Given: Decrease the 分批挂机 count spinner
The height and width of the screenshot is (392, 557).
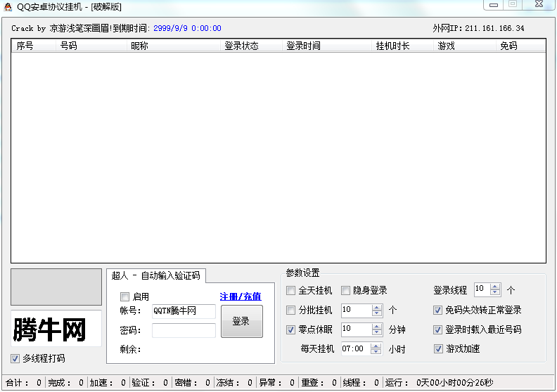Looking at the screenshot, I should (377, 313).
